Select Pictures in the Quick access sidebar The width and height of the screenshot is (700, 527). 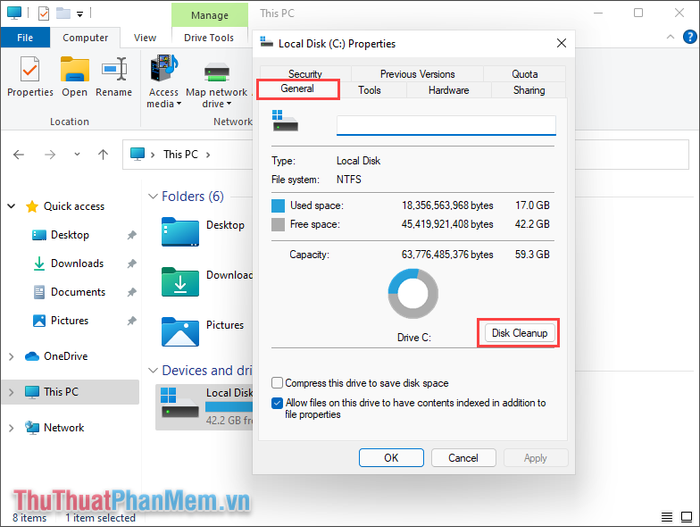point(70,321)
